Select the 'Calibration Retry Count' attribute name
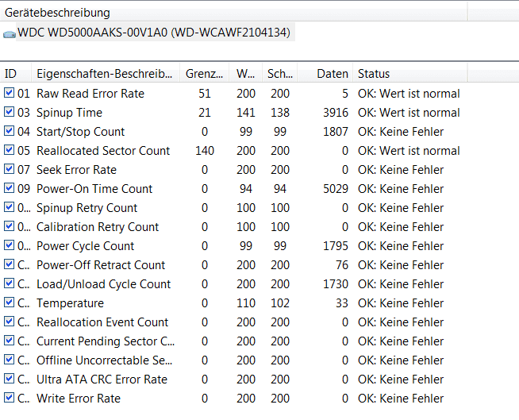This screenshot has width=519, height=420. [98, 227]
